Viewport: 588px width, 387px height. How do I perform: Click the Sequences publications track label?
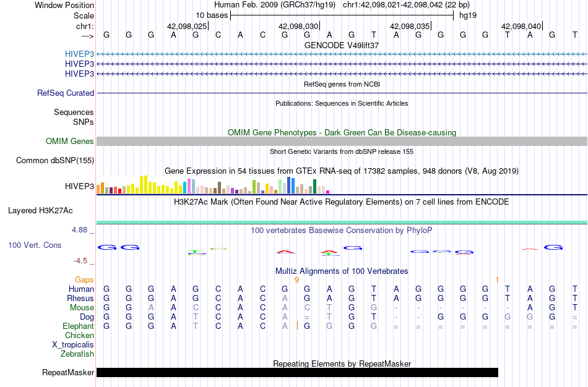74,112
